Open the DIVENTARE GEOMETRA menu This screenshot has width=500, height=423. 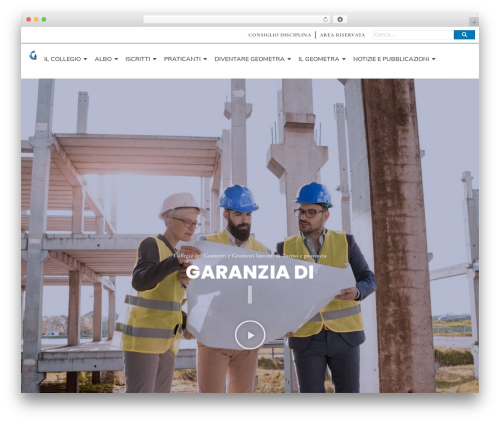tap(253, 59)
